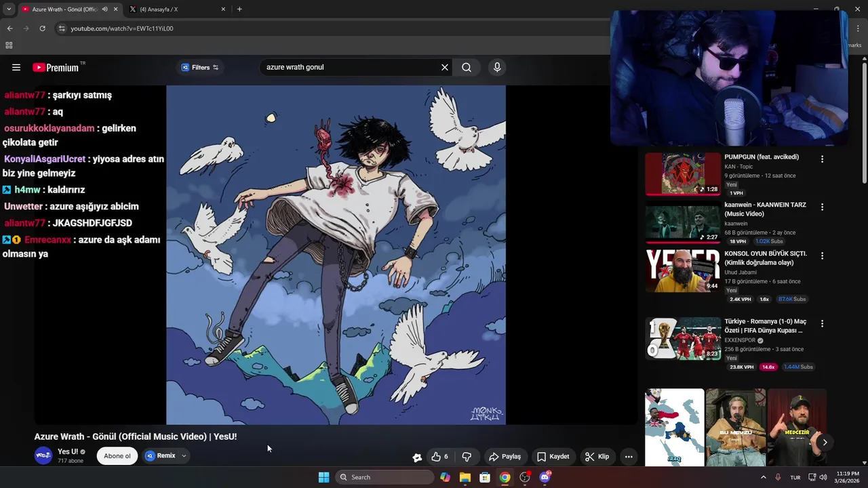Click the browser address bar URL
Viewport: 868px width, 488px height.
click(x=122, y=28)
